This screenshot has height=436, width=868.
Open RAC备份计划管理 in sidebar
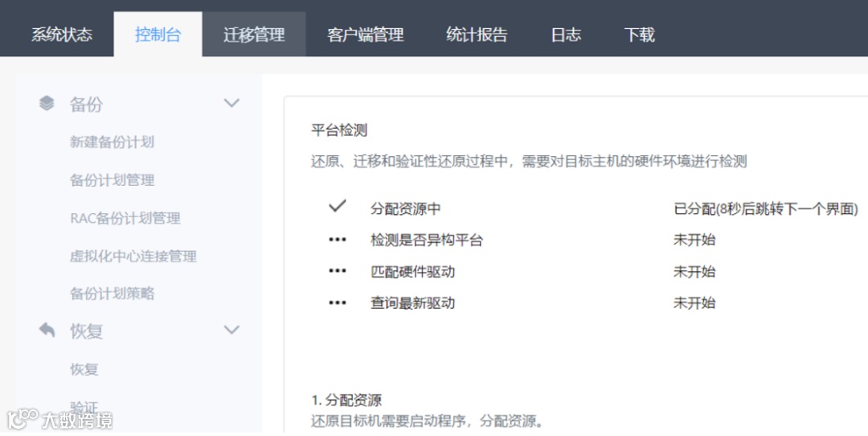click(x=125, y=218)
